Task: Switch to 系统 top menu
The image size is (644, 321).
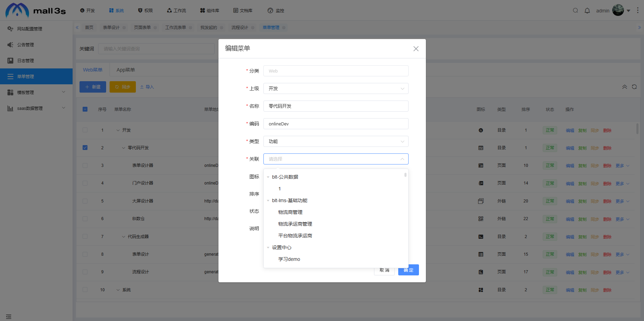Action: point(116,11)
